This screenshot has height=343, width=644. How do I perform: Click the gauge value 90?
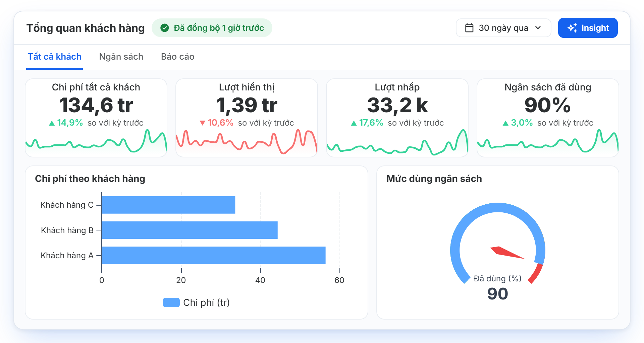498,294
